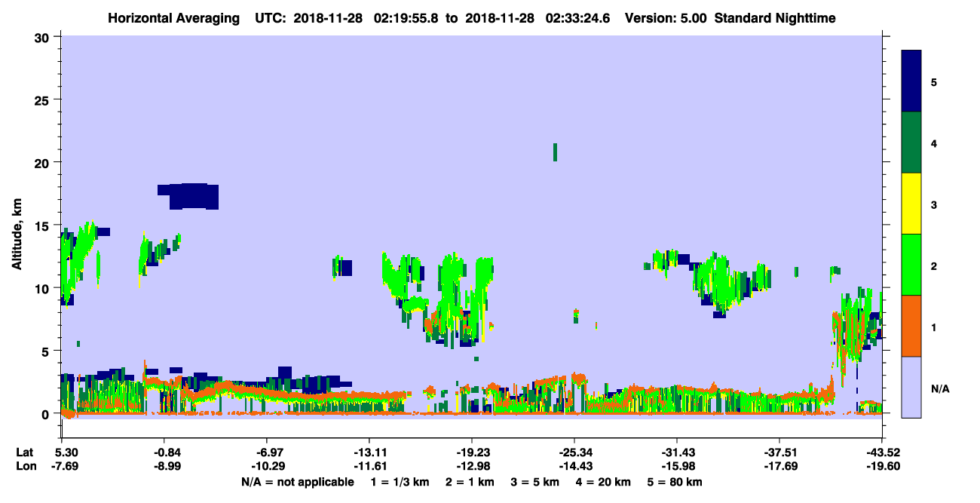Click the N/A = not applicable footnote

tap(298, 482)
